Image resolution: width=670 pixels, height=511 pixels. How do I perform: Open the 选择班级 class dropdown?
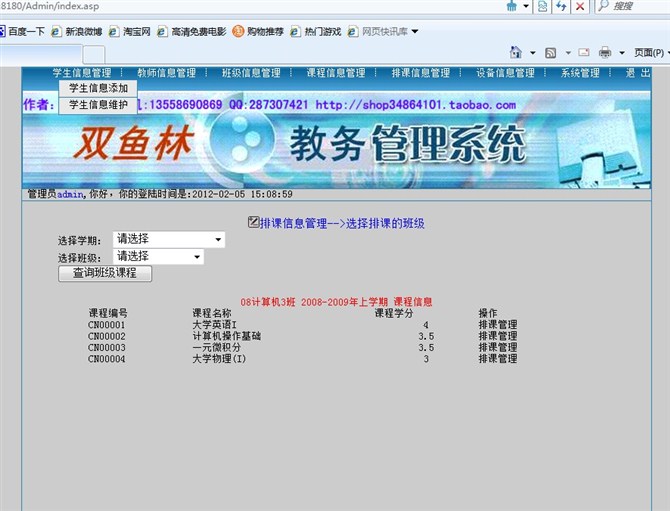pos(158,257)
